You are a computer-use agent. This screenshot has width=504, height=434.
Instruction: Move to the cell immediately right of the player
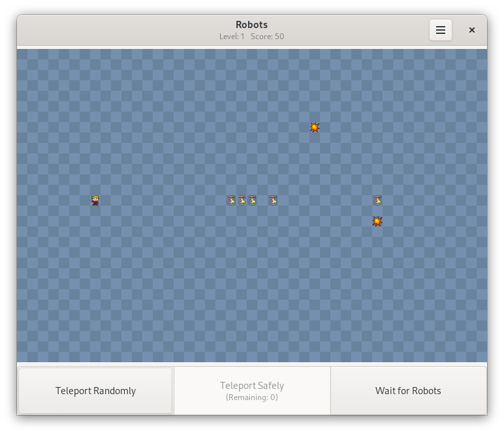pos(106,200)
